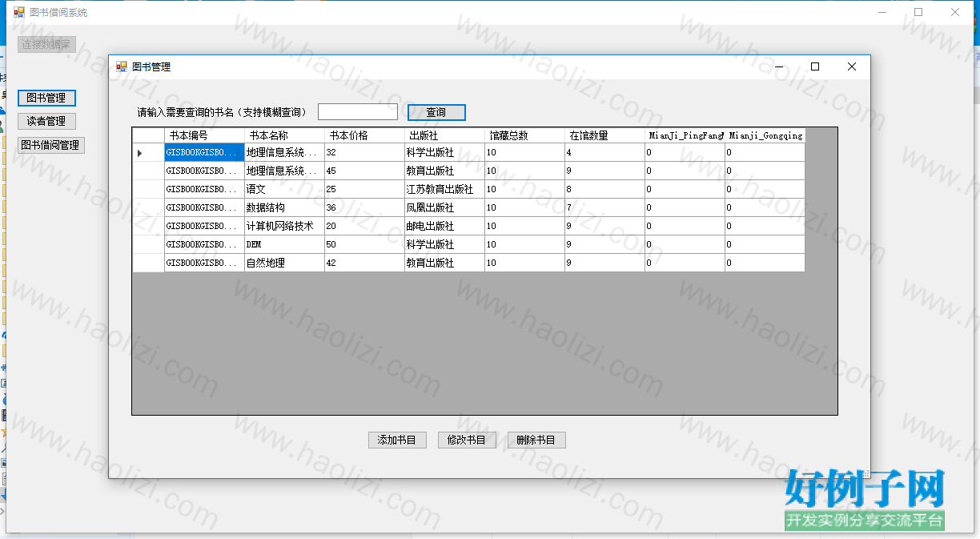Select the 数据结构 book name cell
Image resolution: width=980 pixels, height=539 pixels.
(x=284, y=207)
